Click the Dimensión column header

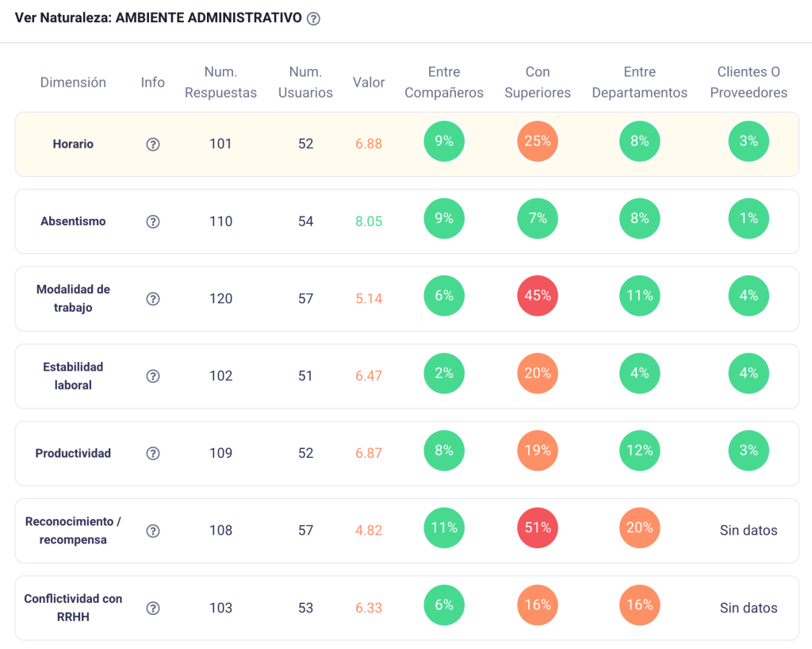(73, 83)
